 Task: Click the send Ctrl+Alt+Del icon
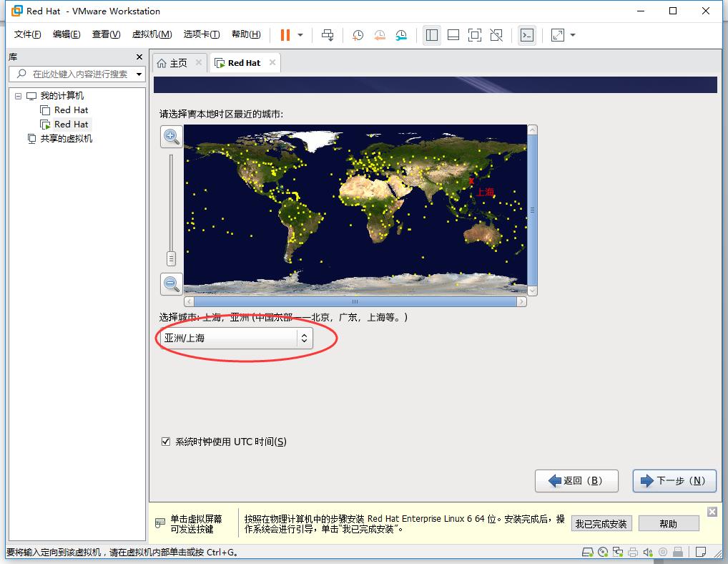(328, 35)
